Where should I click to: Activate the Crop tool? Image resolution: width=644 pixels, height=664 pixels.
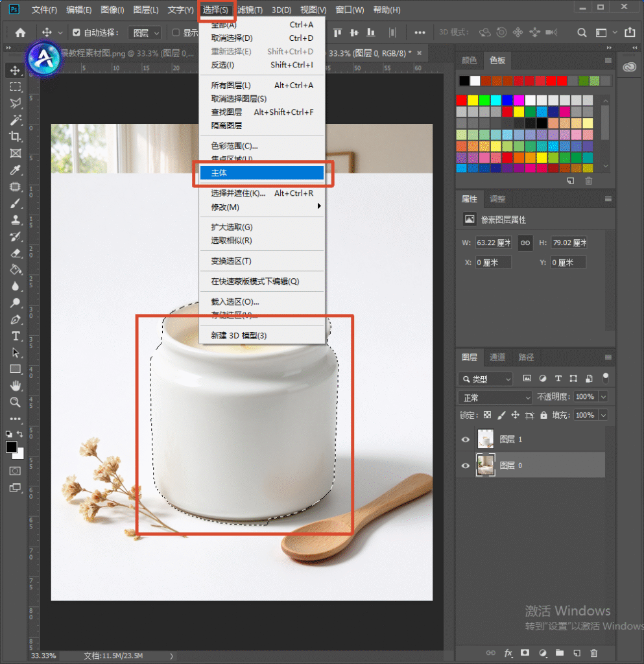point(16,137)
